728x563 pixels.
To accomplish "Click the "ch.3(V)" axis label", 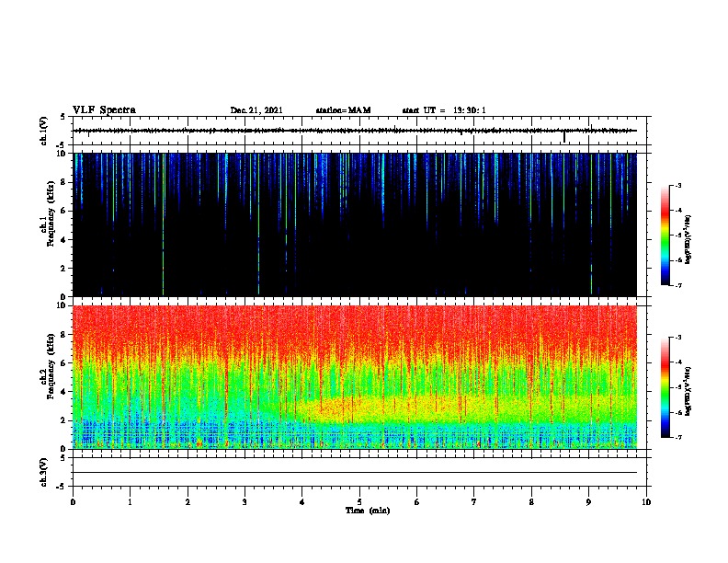I will click(43, 472).
